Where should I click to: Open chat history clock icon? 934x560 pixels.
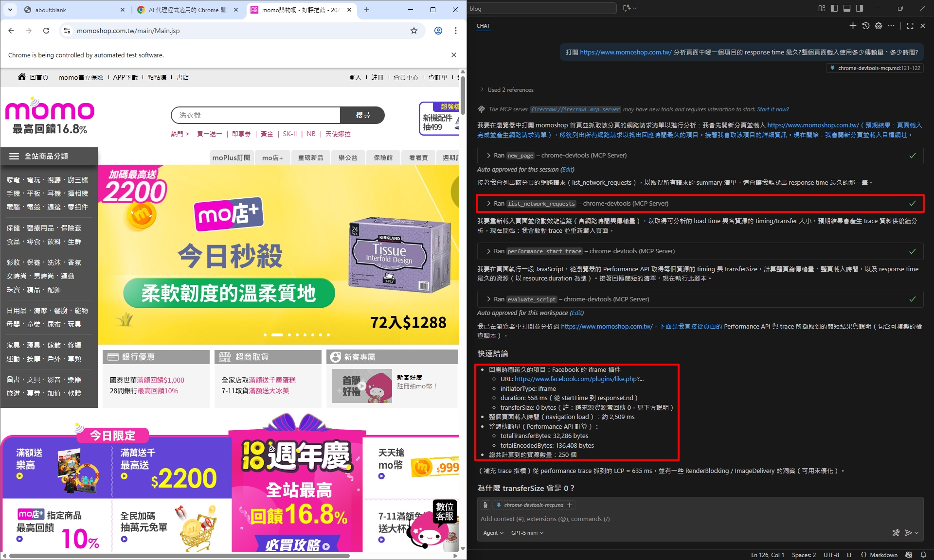coord(865,26)
